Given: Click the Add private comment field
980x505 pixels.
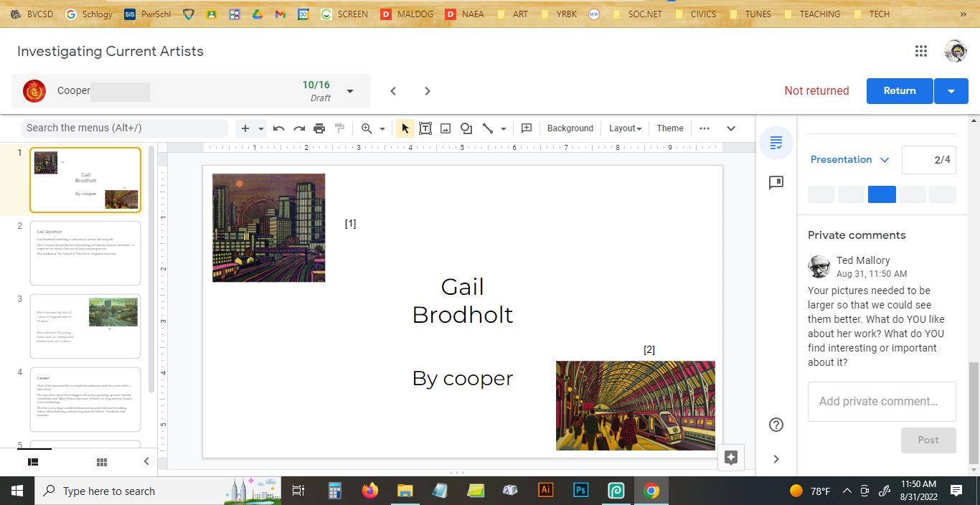Looking at the screenshot, I should tap(881, 402).
